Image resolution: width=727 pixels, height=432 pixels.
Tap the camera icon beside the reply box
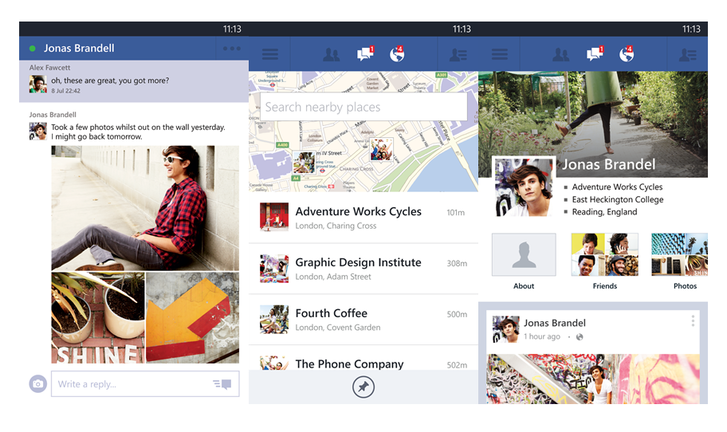tap(37, 384)
